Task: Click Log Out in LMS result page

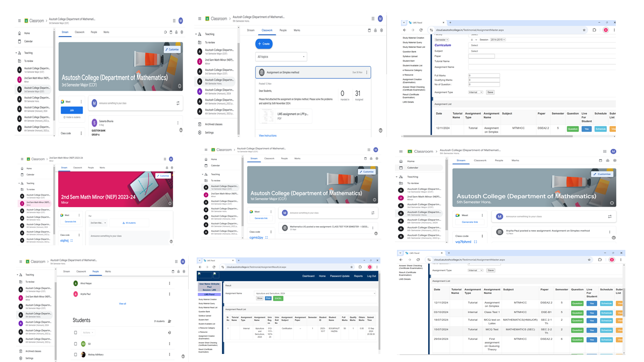Action: point(371,276)
